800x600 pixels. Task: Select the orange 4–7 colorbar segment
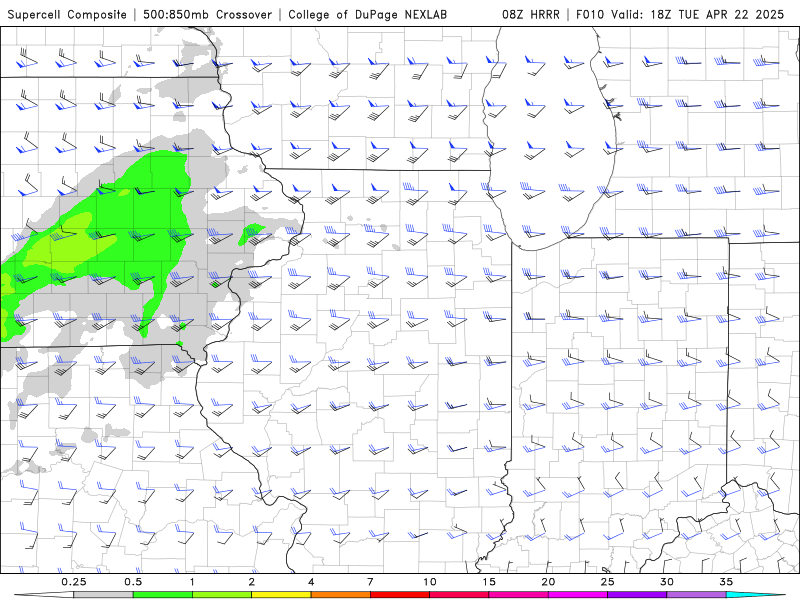(340, 595)
